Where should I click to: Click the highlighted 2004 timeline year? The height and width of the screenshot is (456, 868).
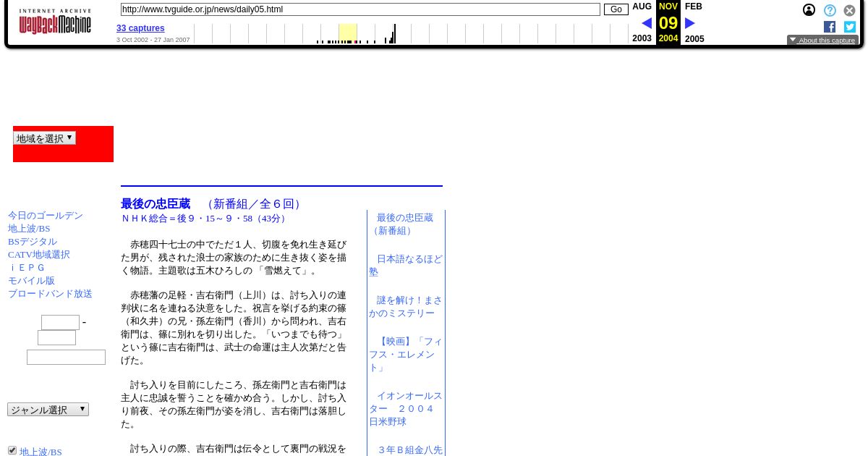coord(668,38)
